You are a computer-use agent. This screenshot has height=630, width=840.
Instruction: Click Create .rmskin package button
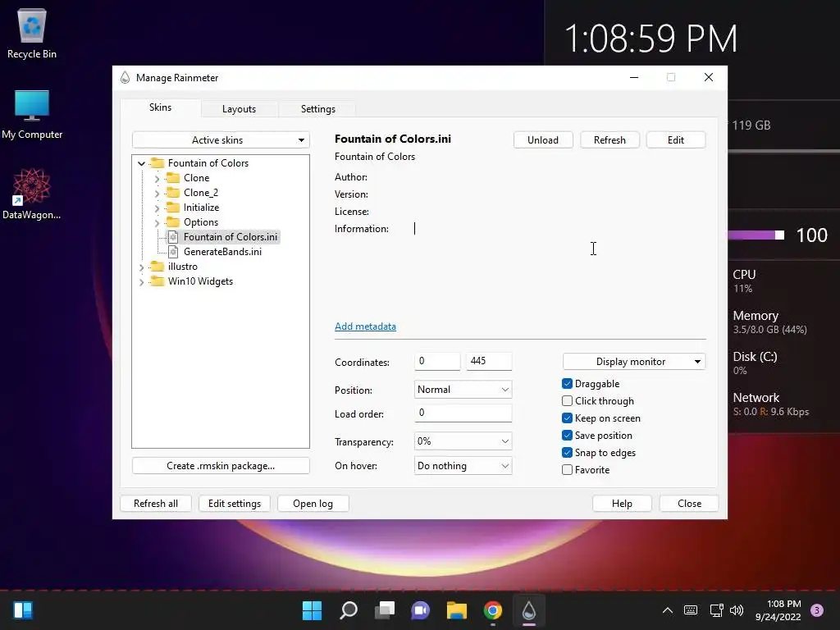tap(221, 466)
